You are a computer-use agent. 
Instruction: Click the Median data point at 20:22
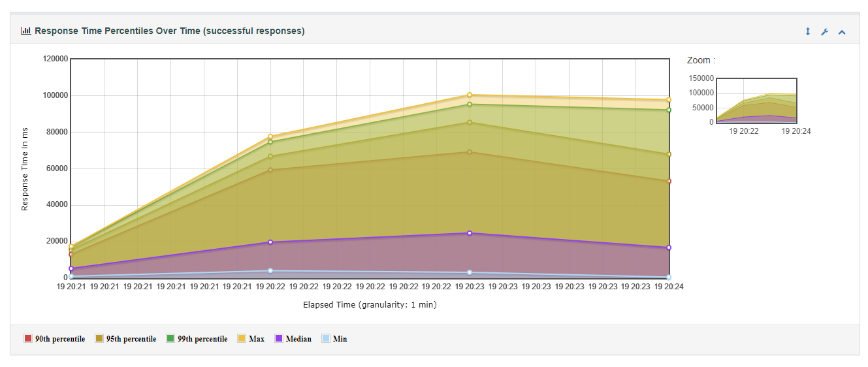tap(270, 242)
